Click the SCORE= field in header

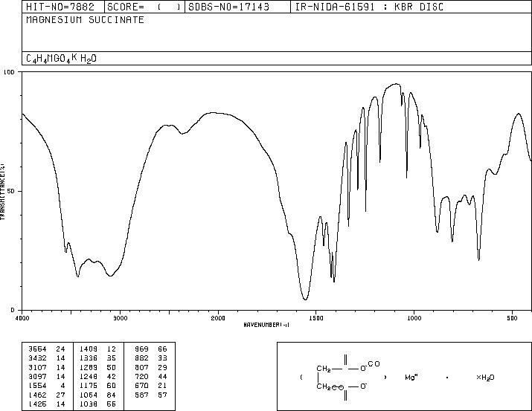144,7
